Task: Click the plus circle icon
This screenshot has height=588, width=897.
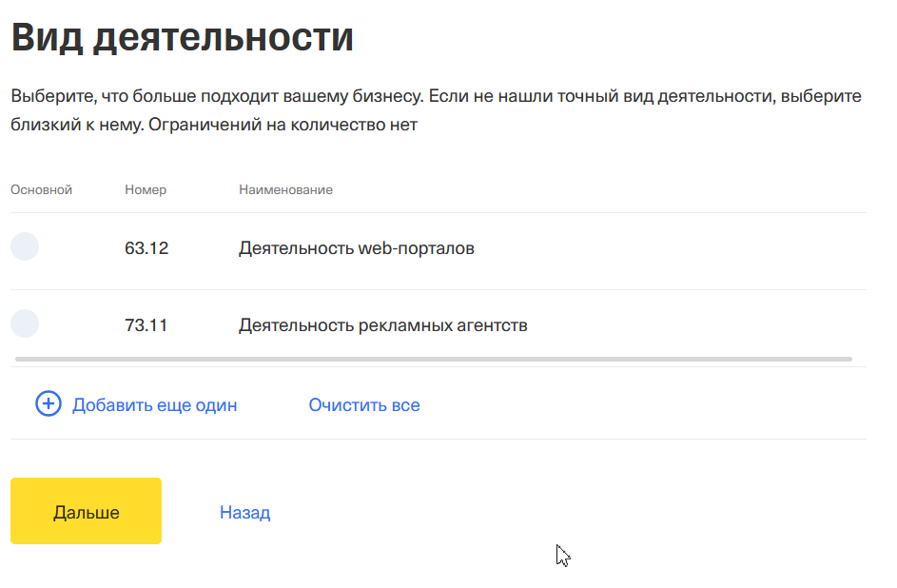Action: point(49,403)
